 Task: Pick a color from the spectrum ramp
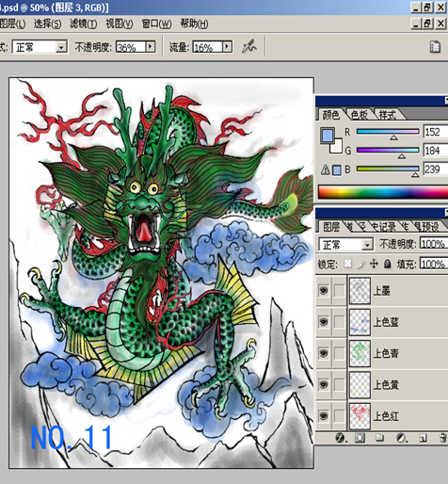coord(383,192)
